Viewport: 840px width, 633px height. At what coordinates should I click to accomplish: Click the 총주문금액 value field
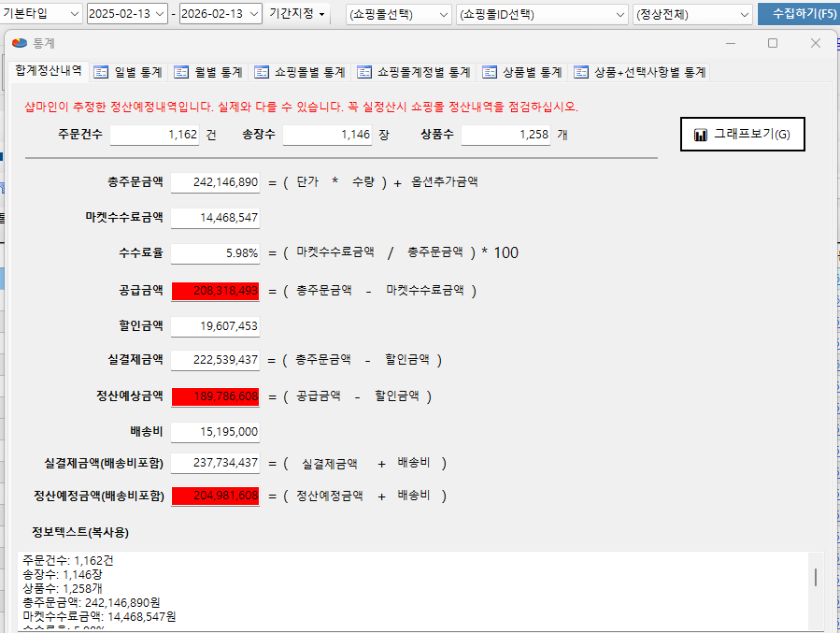(x=215, y=182)
